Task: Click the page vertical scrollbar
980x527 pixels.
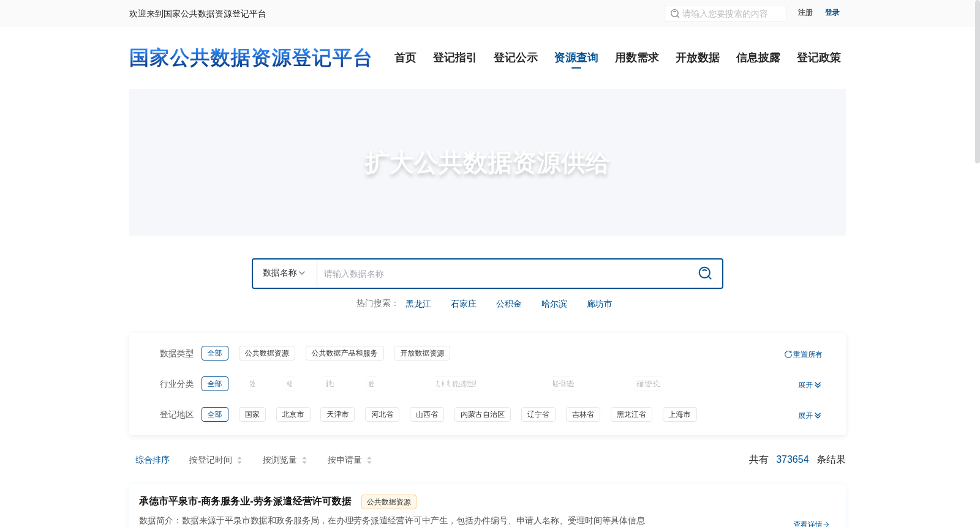Action: pos(977,82)
